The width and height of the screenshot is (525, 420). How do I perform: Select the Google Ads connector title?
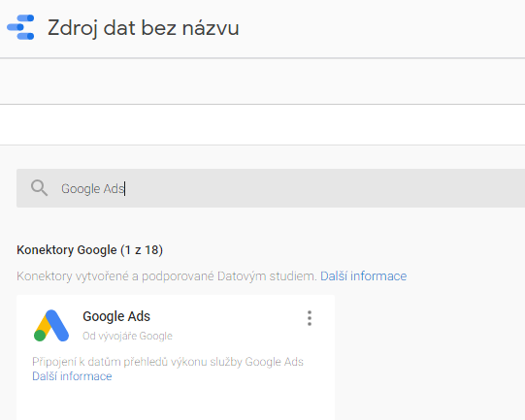[116, 316]
